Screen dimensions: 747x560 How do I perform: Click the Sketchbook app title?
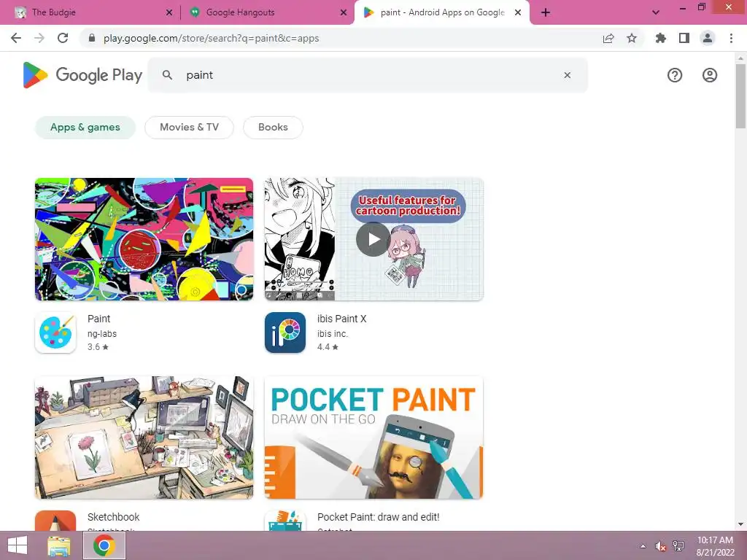point(113,517)
